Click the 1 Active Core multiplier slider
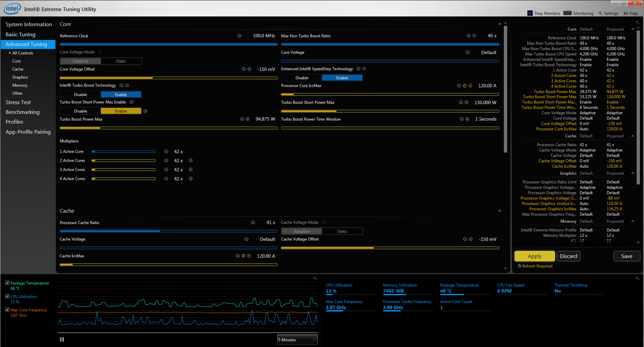 pos(124,151)
